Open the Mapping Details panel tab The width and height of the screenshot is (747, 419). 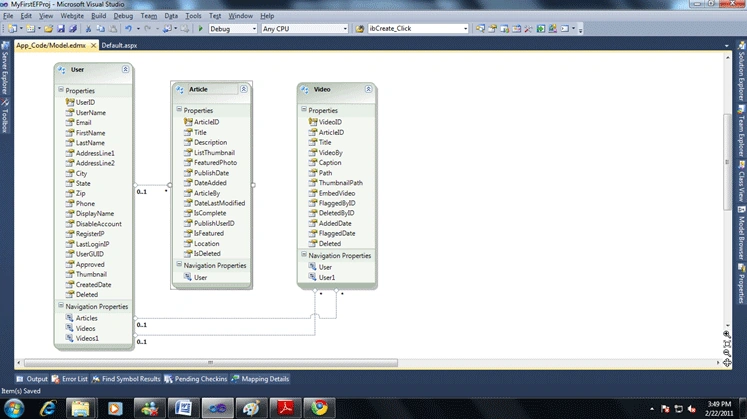[x=260, y=379]
